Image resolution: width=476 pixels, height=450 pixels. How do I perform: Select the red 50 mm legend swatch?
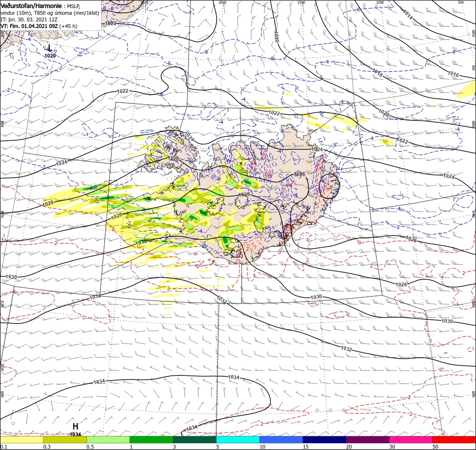coord(454,440)
